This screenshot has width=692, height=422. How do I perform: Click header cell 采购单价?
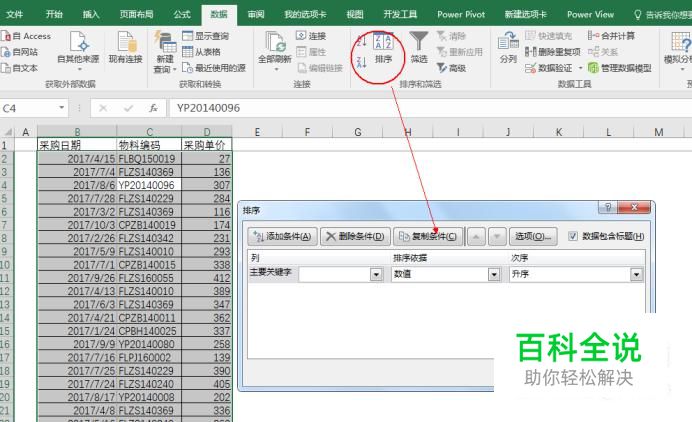[207, 145]
